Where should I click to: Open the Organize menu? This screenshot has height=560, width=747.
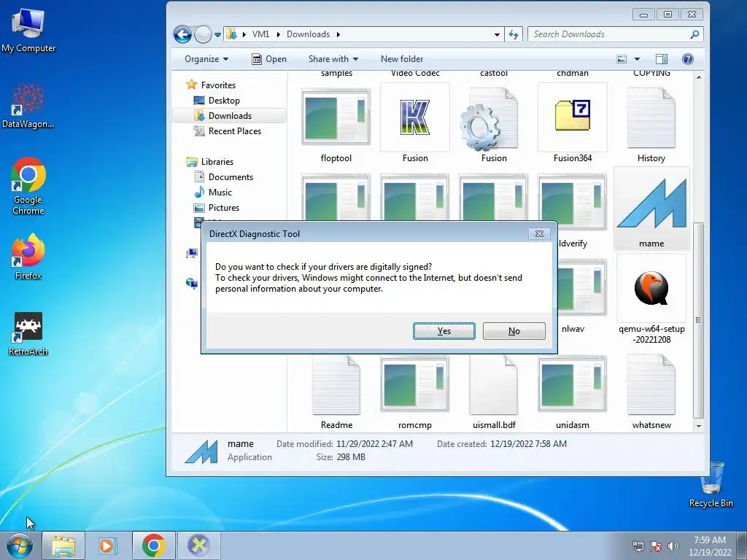pyautogui.click(x=206, y=59)
